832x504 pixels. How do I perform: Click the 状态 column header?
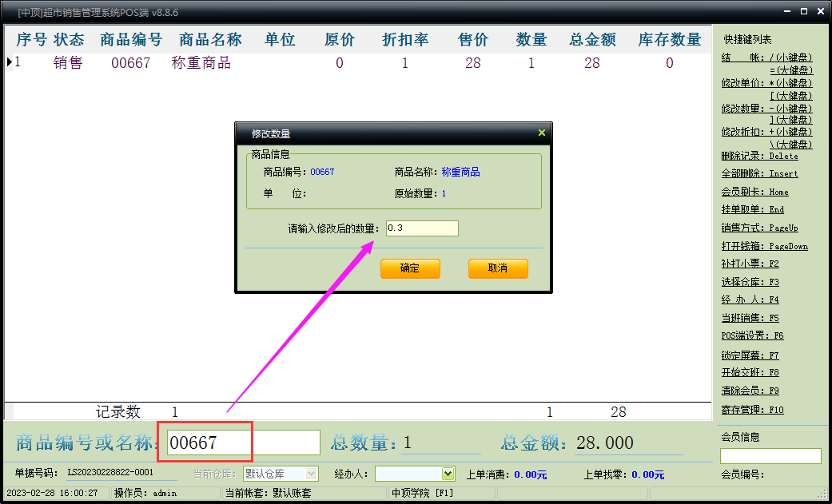[69, 39]
